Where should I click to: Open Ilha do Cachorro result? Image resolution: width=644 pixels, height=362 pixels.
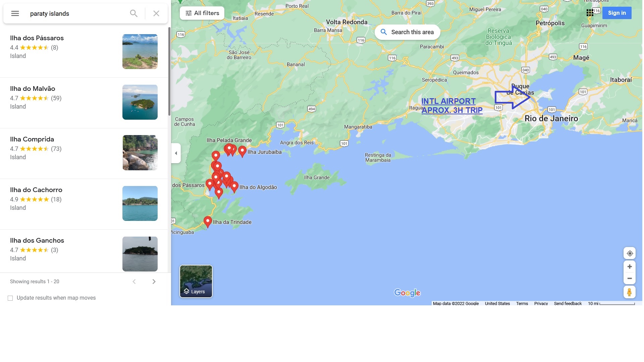84,204
